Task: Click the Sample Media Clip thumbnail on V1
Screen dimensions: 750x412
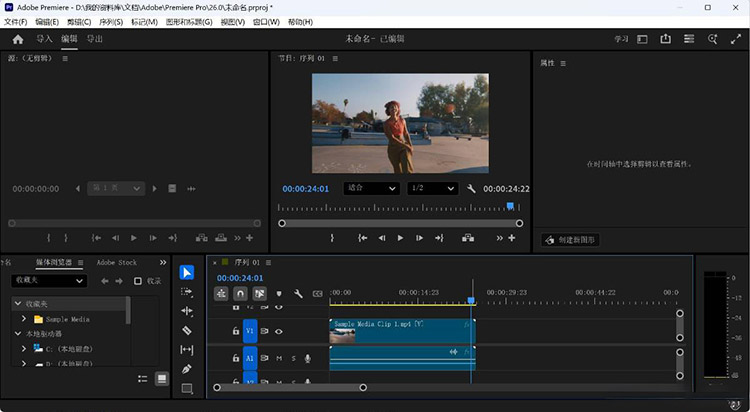Action: [342, 336]
